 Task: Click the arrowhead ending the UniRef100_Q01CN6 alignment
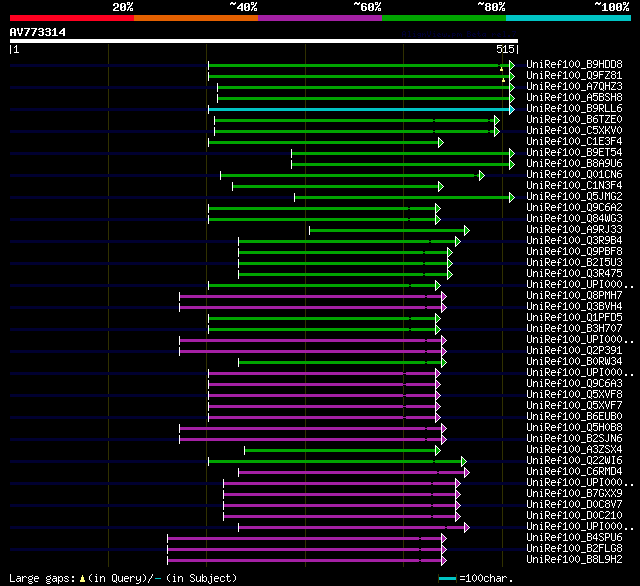(x=482, y=175)
